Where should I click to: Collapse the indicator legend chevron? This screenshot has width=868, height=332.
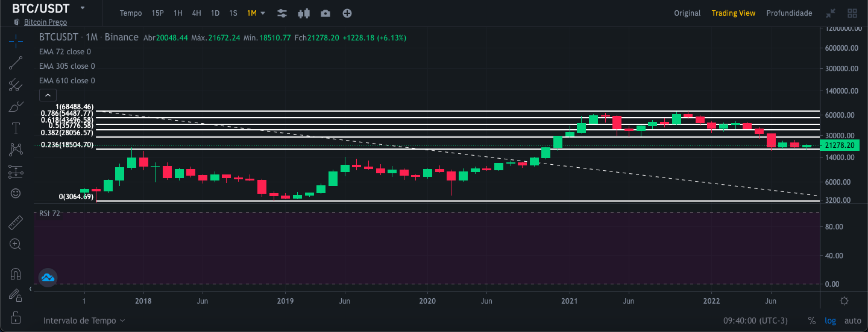[x=48, y=95]
